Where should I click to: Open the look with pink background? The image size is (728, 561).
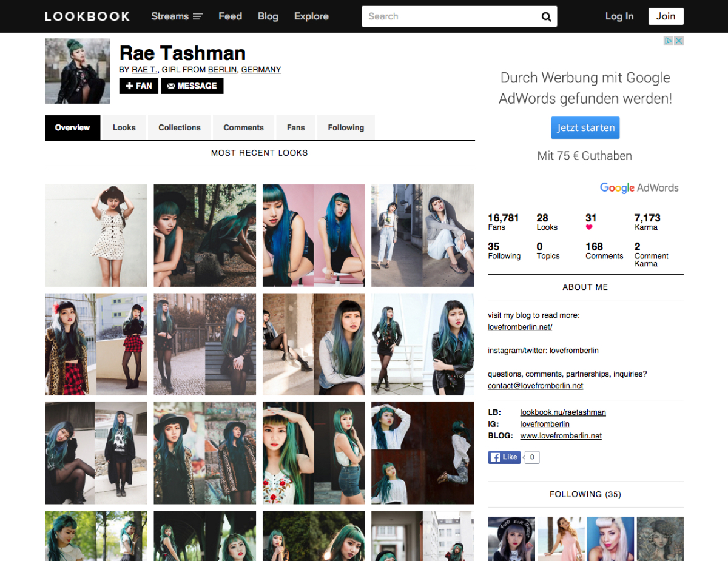coord(314,235)
